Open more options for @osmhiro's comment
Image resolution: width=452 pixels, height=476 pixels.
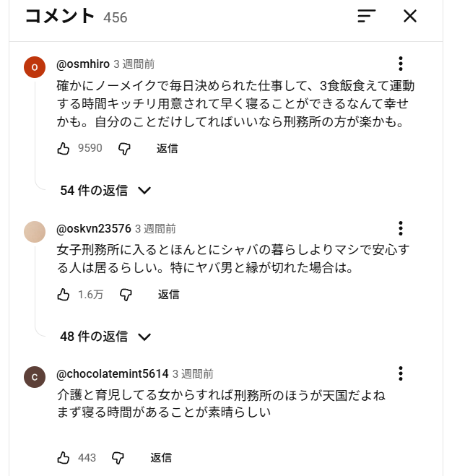point(401,64)
